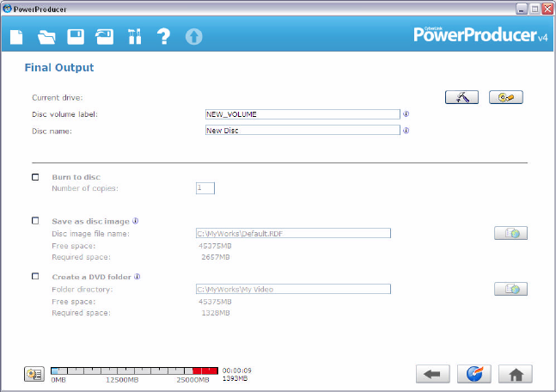
Task: Click the 'Final Output' heading
Action: coord(58,67)
